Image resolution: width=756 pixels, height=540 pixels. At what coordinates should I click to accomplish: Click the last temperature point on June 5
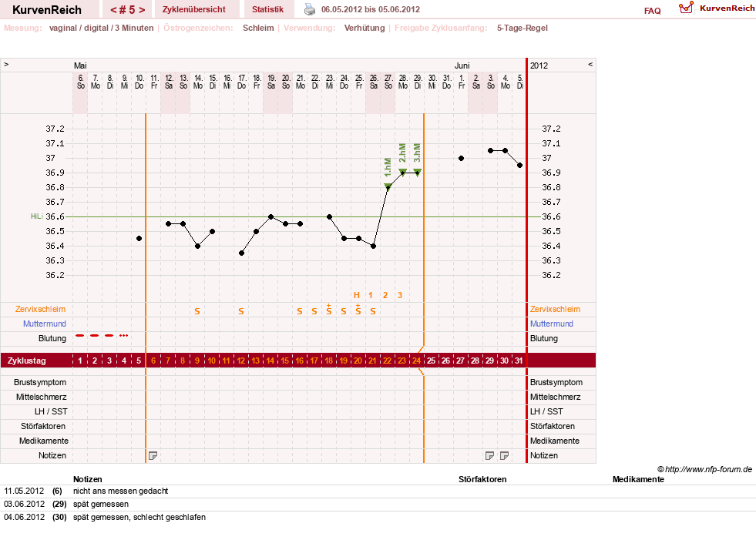coord(519,166)
